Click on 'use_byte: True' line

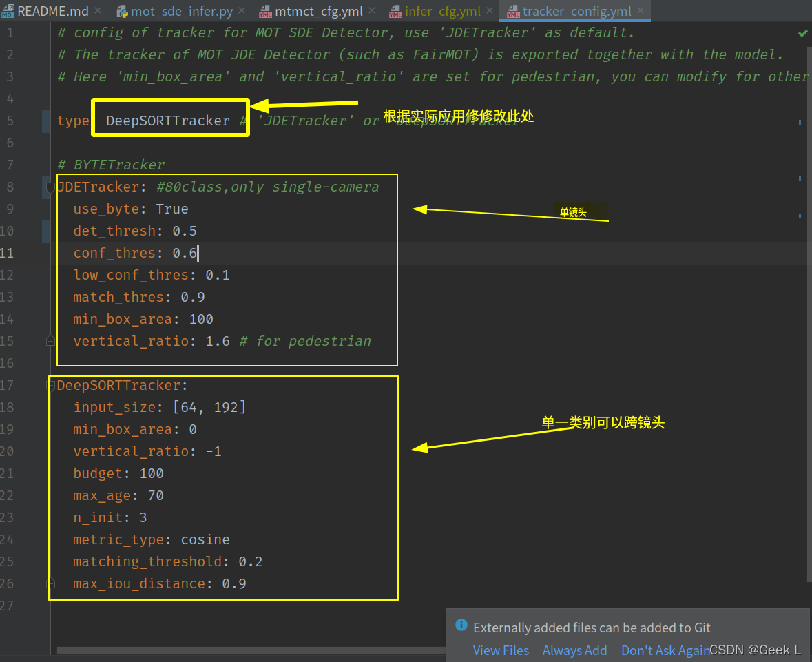130,209
